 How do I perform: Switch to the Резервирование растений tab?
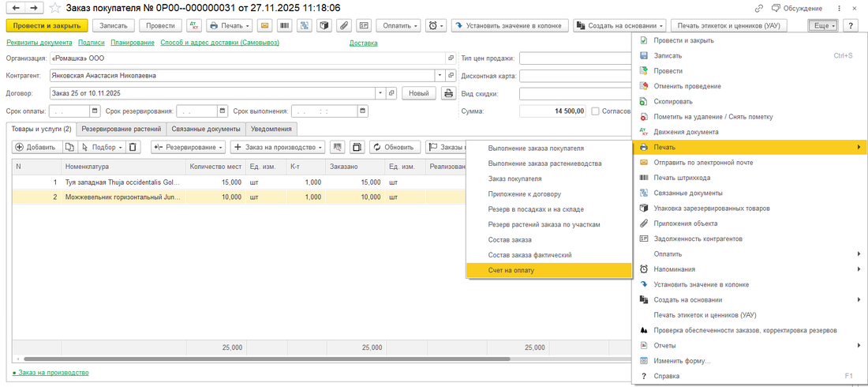tap(122, 129)
